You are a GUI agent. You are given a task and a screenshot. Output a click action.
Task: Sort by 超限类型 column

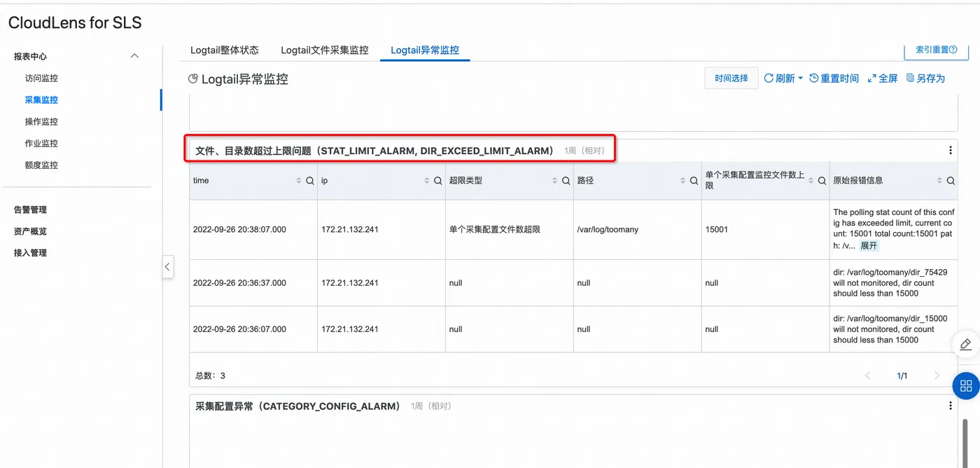[554, 181]
